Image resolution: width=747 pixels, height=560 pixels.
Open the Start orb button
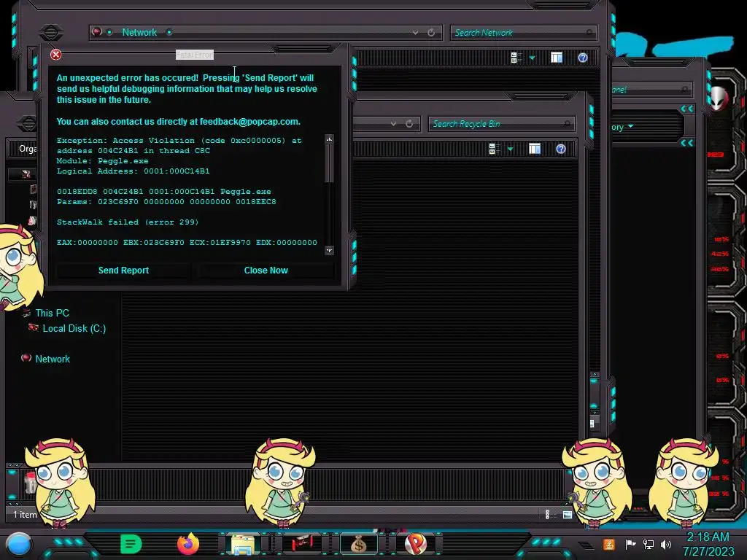(19, 544)
